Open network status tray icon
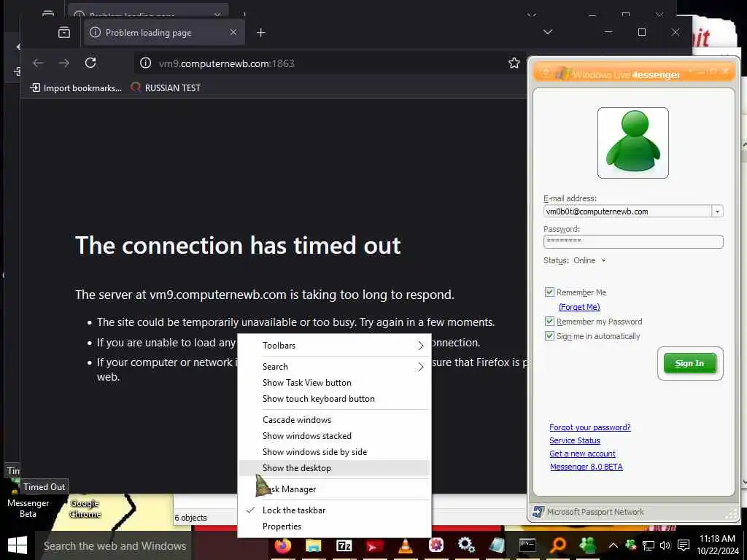 648,545
